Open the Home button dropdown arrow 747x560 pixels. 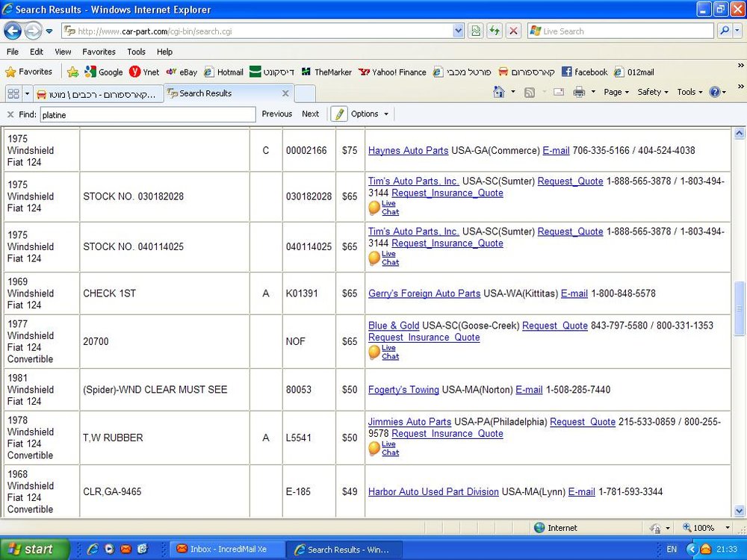coord(513,92)
